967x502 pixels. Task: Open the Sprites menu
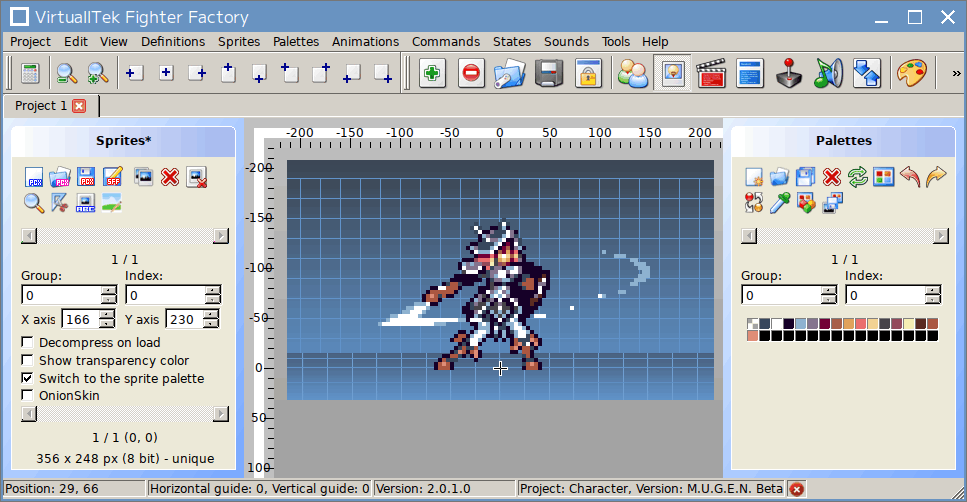239,41
